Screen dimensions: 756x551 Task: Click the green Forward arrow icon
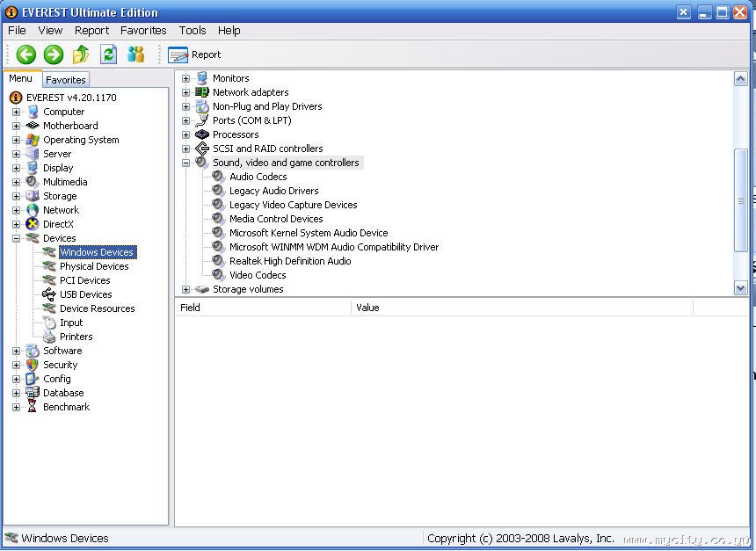pos(54,54)
